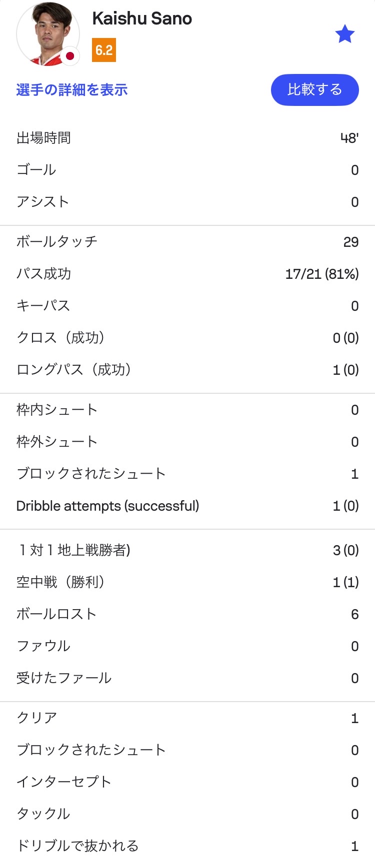Open the 選手の詳細を表示 link
Image resolution: width=375 pixels, height=868 pixels.
tap(72, 90)
